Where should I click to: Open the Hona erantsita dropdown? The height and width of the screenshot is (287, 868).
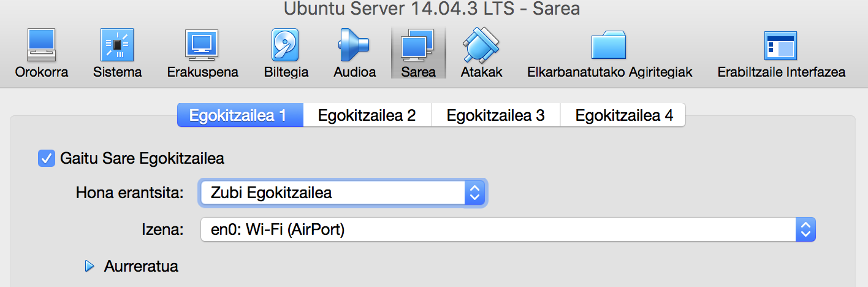coord(343,193)
